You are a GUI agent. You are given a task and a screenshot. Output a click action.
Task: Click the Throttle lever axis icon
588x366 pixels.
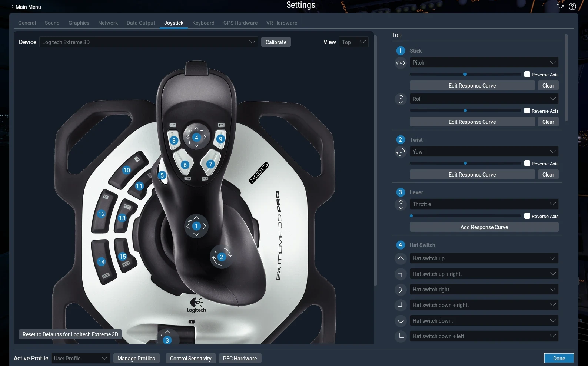click(x=401, y=204)
